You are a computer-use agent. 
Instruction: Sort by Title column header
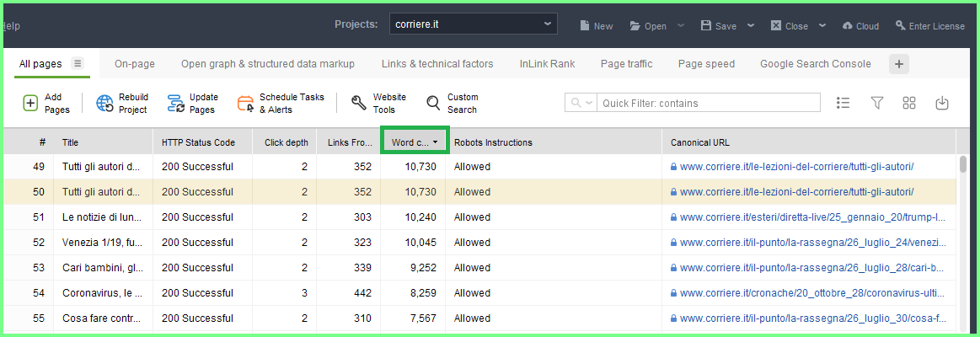click(x=104, y=142)
